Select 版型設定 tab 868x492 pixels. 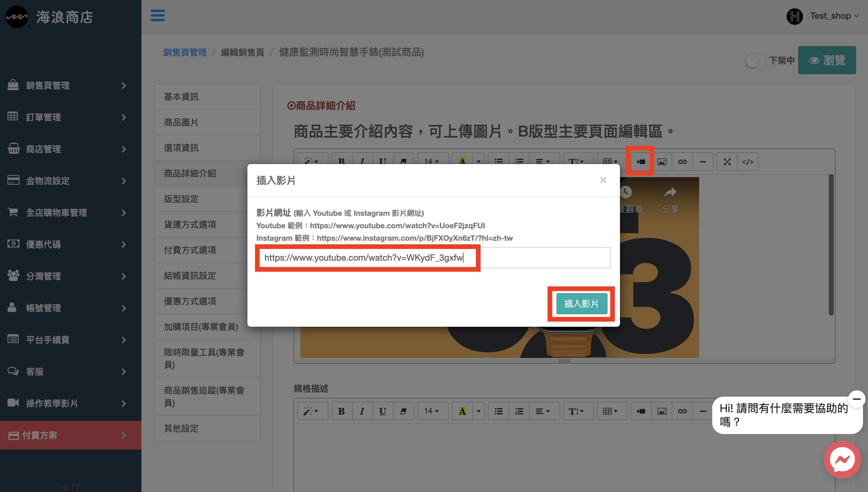201,199
